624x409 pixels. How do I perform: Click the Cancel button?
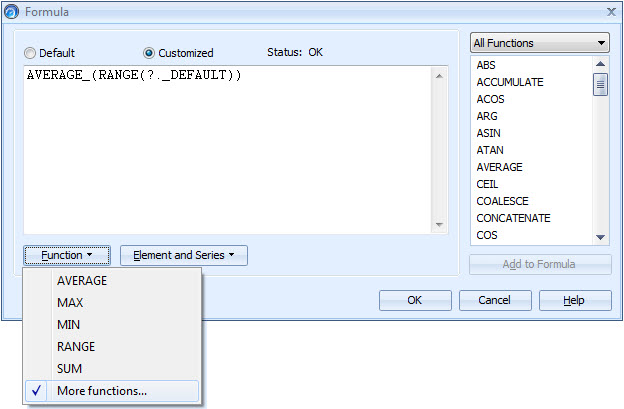(x=495, y=300)
